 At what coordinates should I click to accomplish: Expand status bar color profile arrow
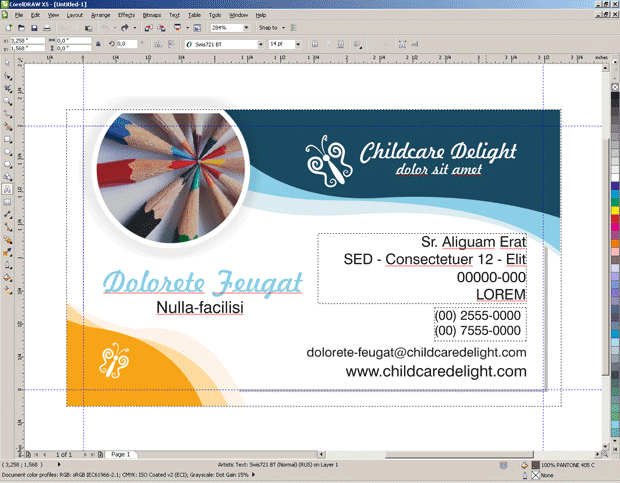tap(253, 475)
